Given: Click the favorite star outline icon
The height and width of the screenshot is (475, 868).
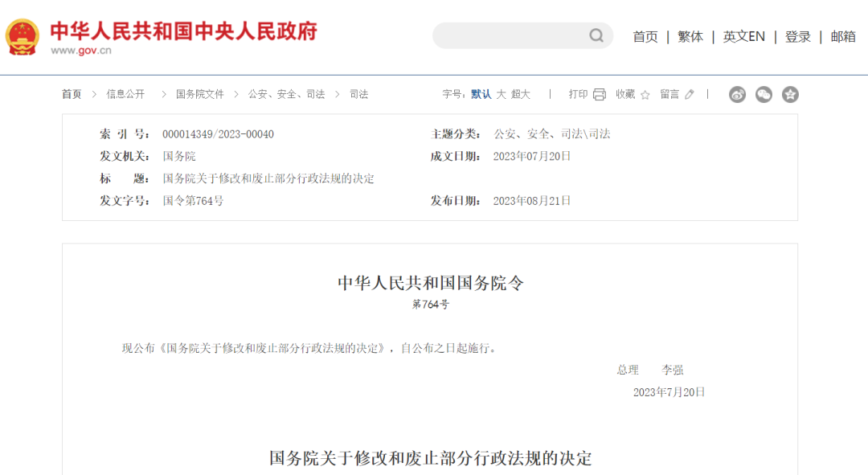Looking at the screenshot, I should point(645,95).
